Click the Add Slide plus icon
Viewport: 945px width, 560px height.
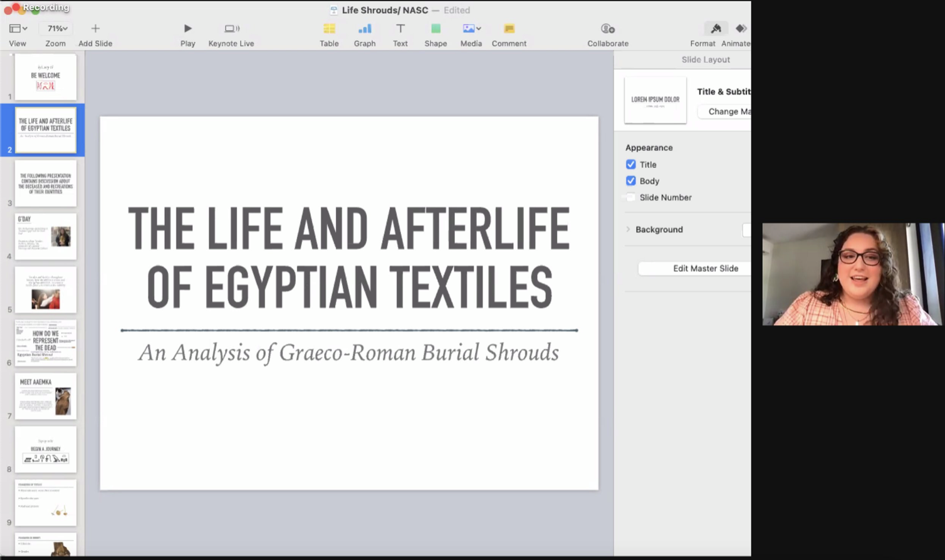click(95, 29)
